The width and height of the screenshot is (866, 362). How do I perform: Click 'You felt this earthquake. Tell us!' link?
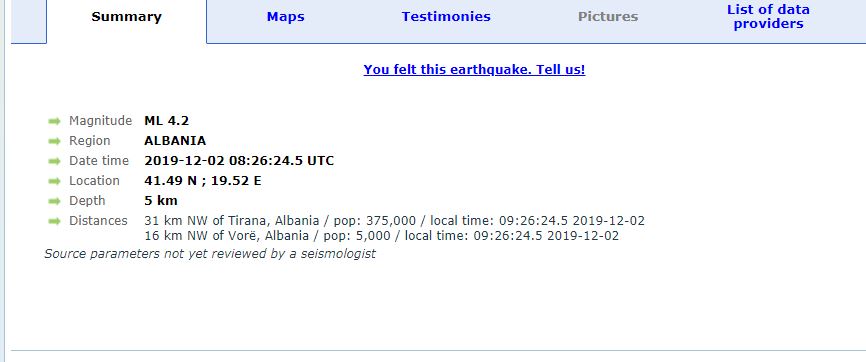coord(474,70)
